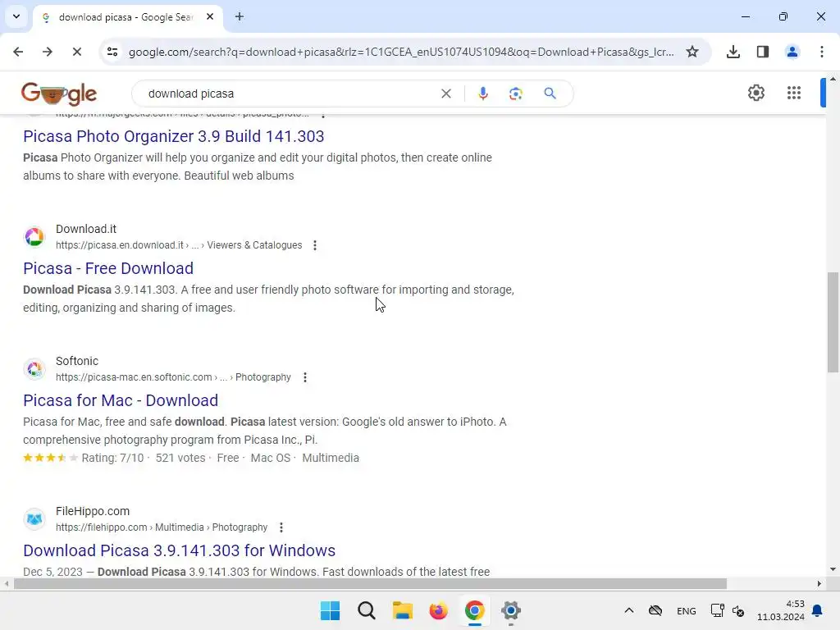The width and height of the screenshot is (840, 630).
Task: Go back to the previous page
Action: coord(18,52)
